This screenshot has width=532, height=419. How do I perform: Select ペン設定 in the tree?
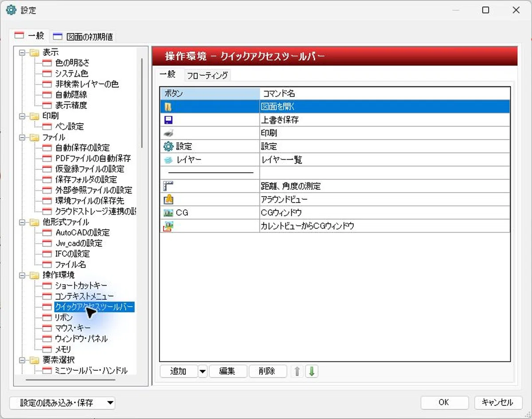coord(69,127)
